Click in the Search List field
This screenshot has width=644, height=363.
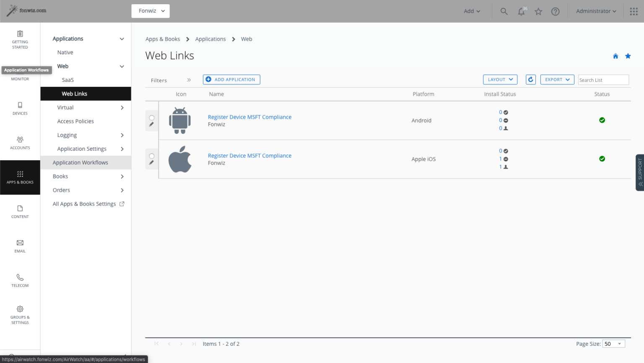click(603, 79)
